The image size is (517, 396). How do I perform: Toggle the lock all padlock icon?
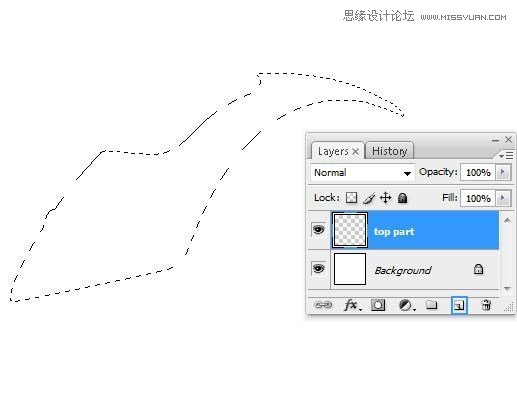click(x=402, y=198)
